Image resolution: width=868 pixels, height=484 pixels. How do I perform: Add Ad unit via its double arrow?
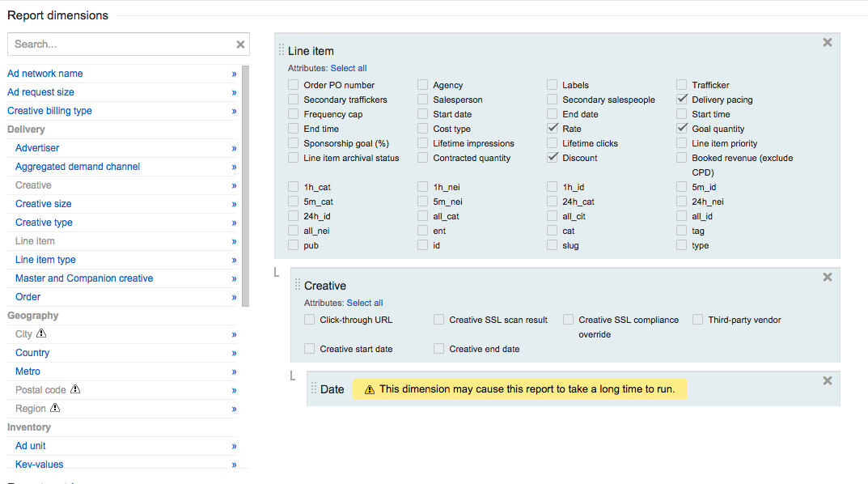pos(234,447)
